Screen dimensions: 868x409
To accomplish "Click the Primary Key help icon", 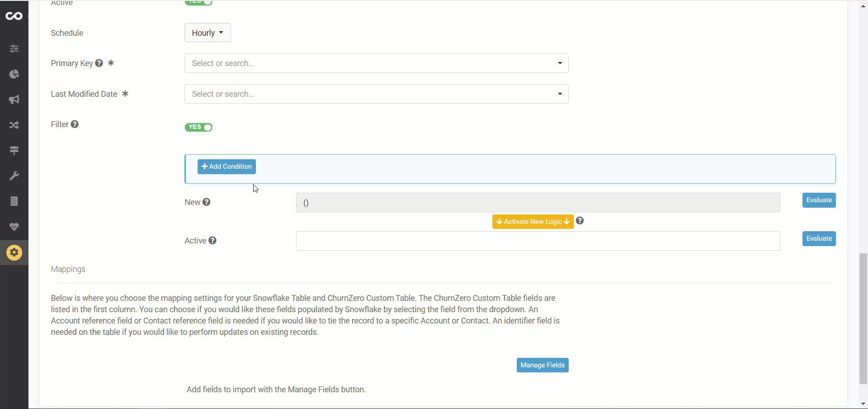I will click(99, 63).
